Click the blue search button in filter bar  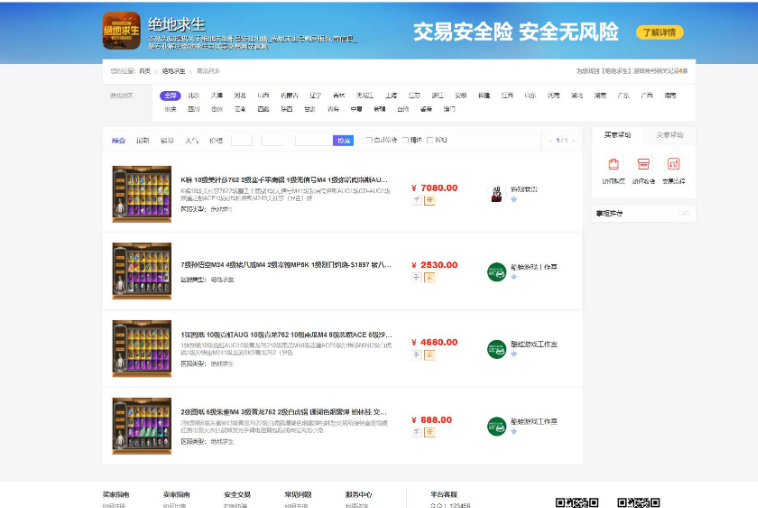(x=343, y=140)
